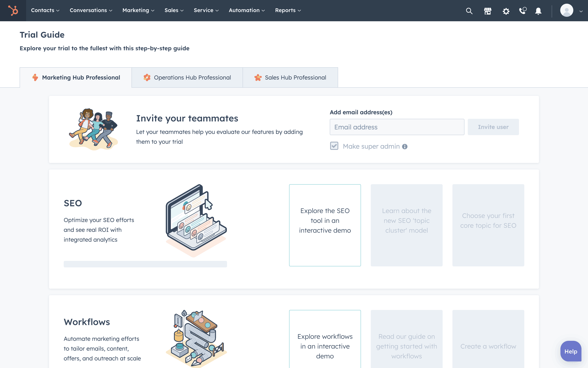Expand the Contacts menu
This screenshot has width=588, height=368.
(x=45, y=10)
